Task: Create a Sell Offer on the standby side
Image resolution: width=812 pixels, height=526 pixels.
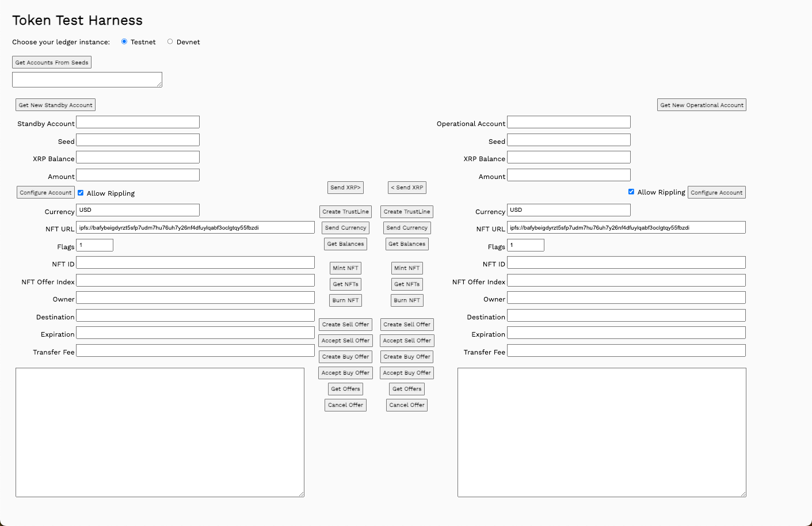Action: (345, 324)
